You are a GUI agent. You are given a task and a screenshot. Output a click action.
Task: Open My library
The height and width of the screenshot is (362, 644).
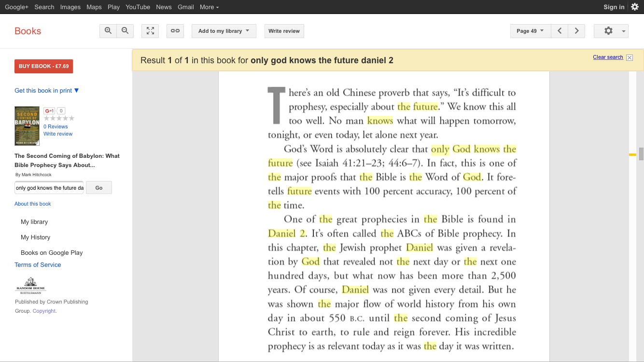pos(34,222)
